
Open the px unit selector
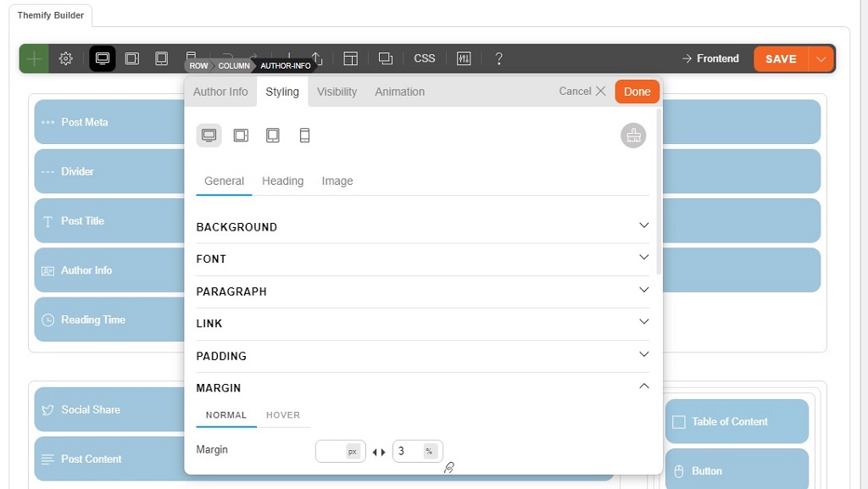click(353, 452)
